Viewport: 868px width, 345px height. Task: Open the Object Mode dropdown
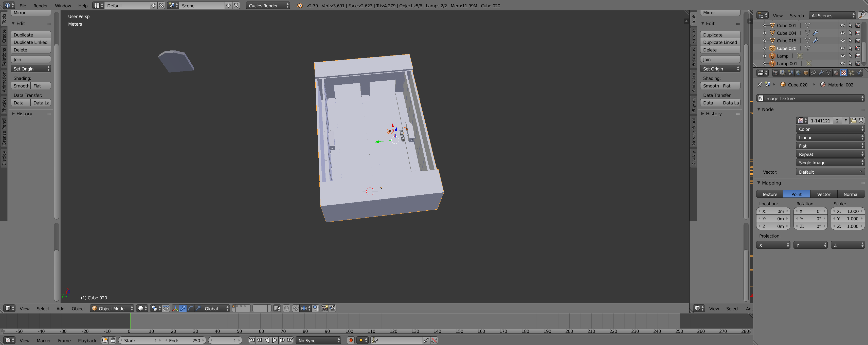[x=112, y=308]
